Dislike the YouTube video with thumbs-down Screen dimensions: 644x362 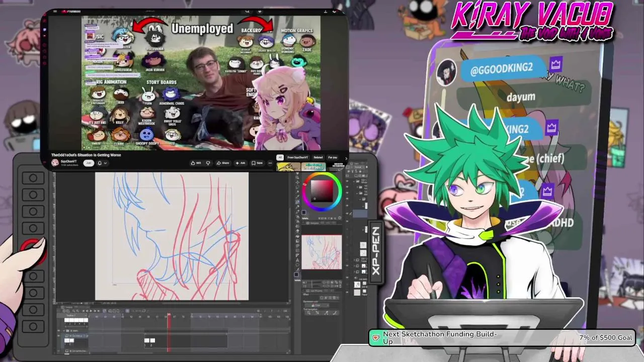click(x=208, y=163)
